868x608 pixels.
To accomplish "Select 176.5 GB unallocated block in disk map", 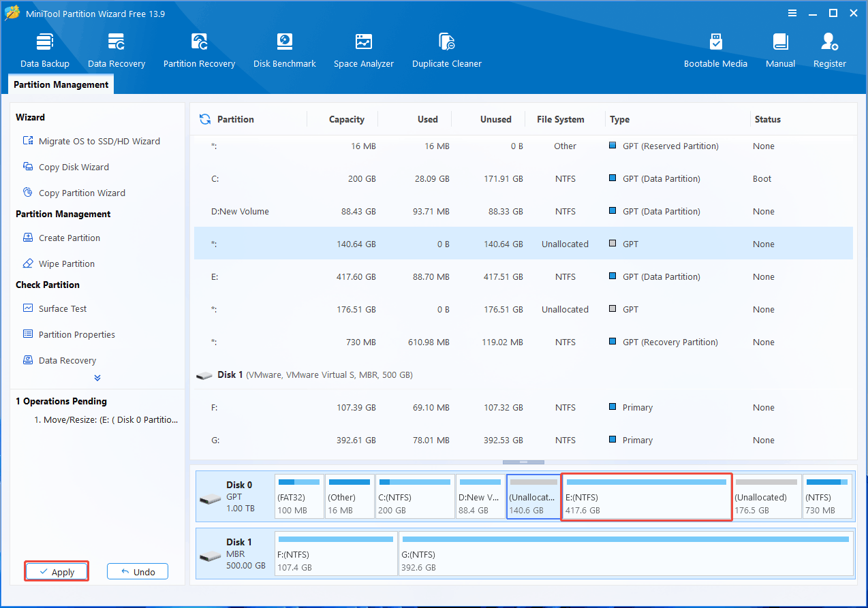I will 767,497.
